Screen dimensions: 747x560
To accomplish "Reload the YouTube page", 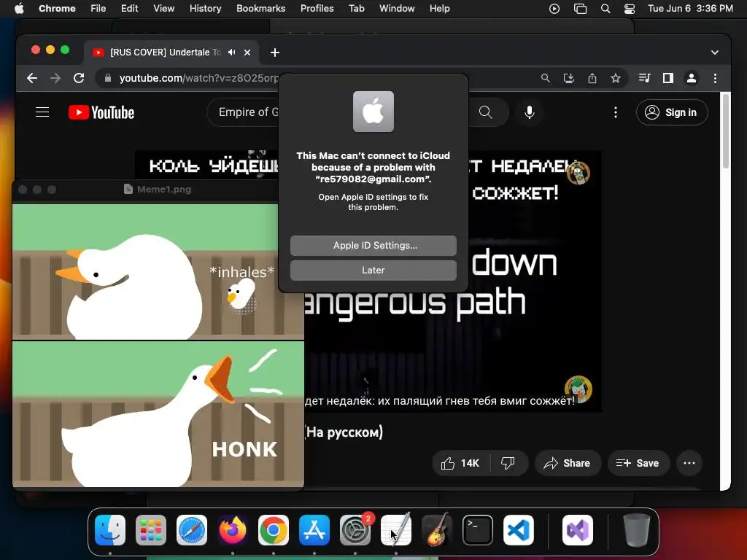I will [79, 78].
